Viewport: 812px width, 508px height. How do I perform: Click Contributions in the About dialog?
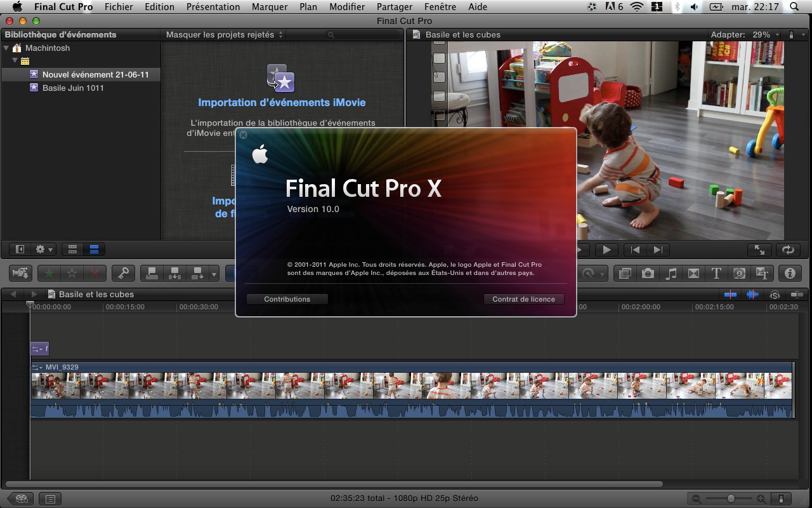point(287,299)
